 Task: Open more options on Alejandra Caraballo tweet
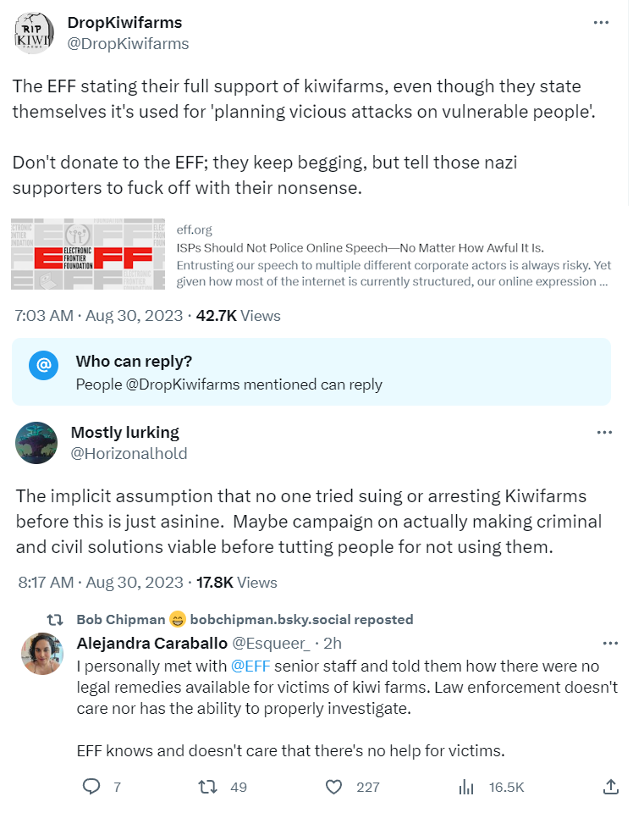608,643
